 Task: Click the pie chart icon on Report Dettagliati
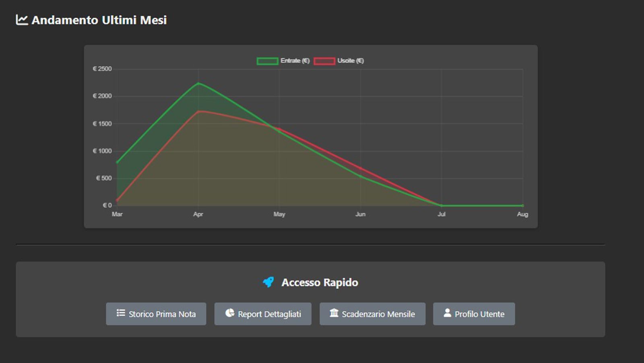230,313
